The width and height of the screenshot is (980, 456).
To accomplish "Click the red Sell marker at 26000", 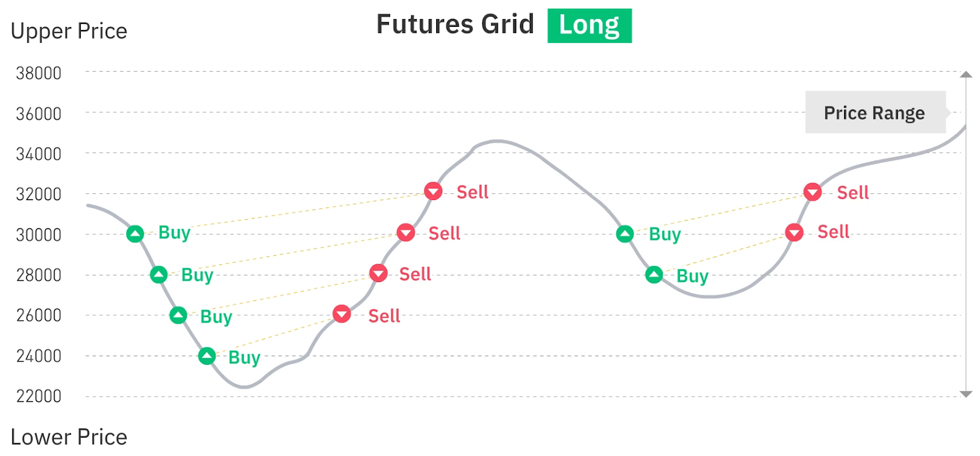I will click(342, 315).
